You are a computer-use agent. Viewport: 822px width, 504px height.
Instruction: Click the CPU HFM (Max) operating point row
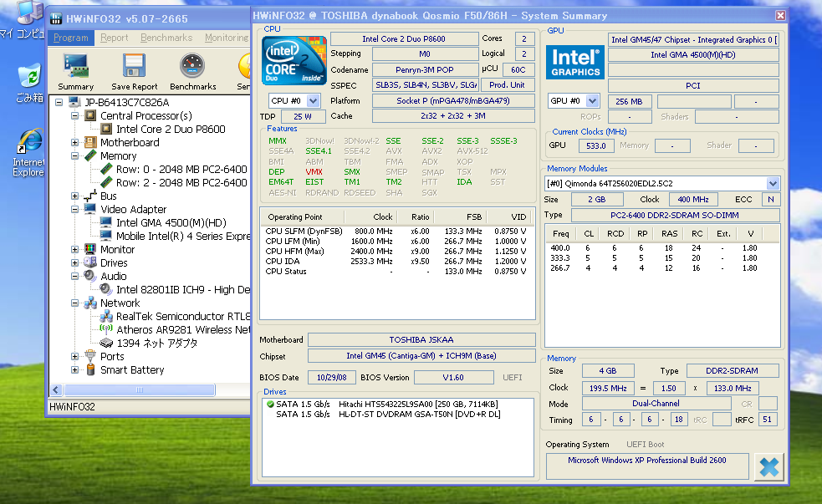(396, 251)
